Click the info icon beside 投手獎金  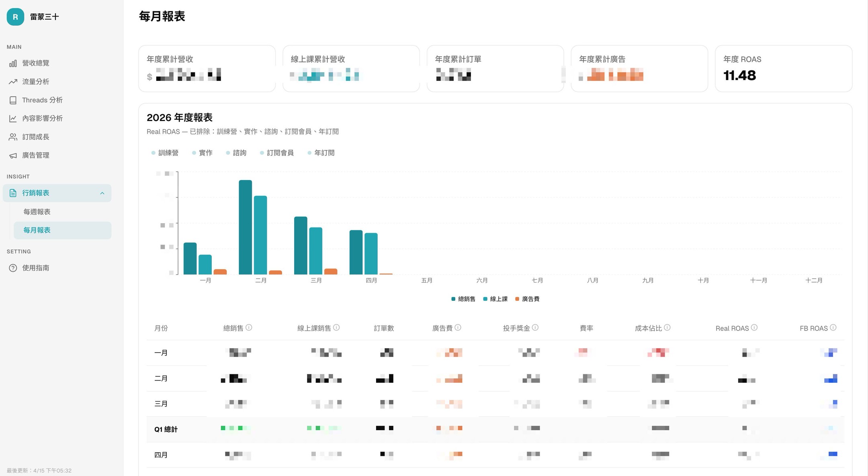pos(535,328)
